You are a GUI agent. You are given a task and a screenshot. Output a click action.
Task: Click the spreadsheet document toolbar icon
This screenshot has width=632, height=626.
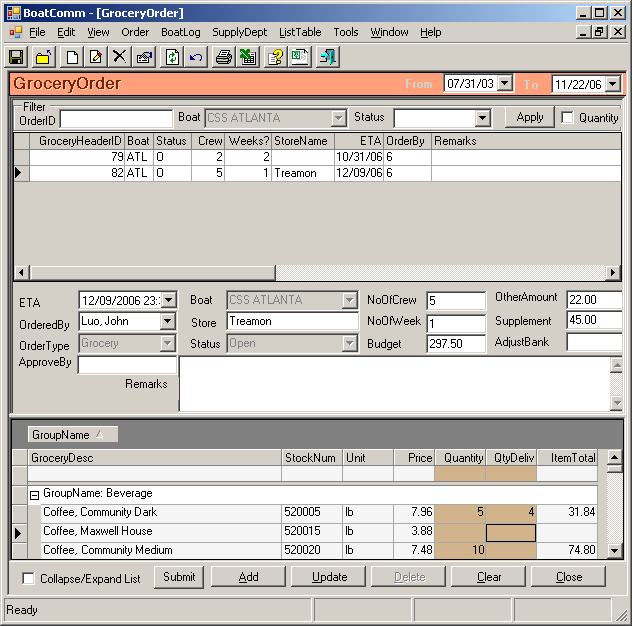click(x=299, y=57)
